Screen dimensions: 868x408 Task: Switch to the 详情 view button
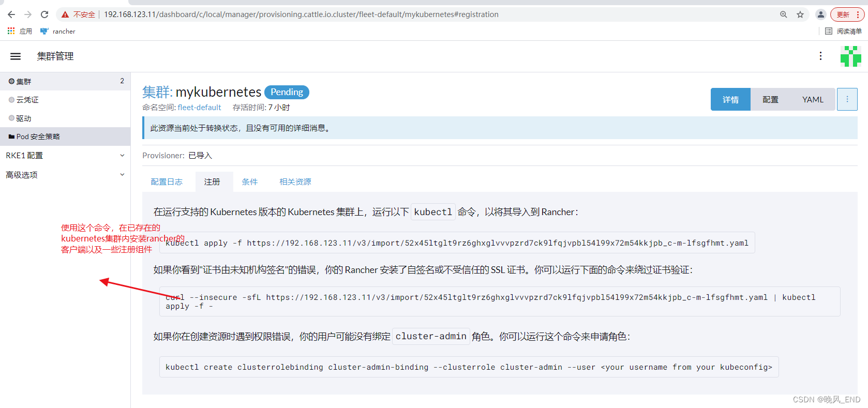coord(730,99)
